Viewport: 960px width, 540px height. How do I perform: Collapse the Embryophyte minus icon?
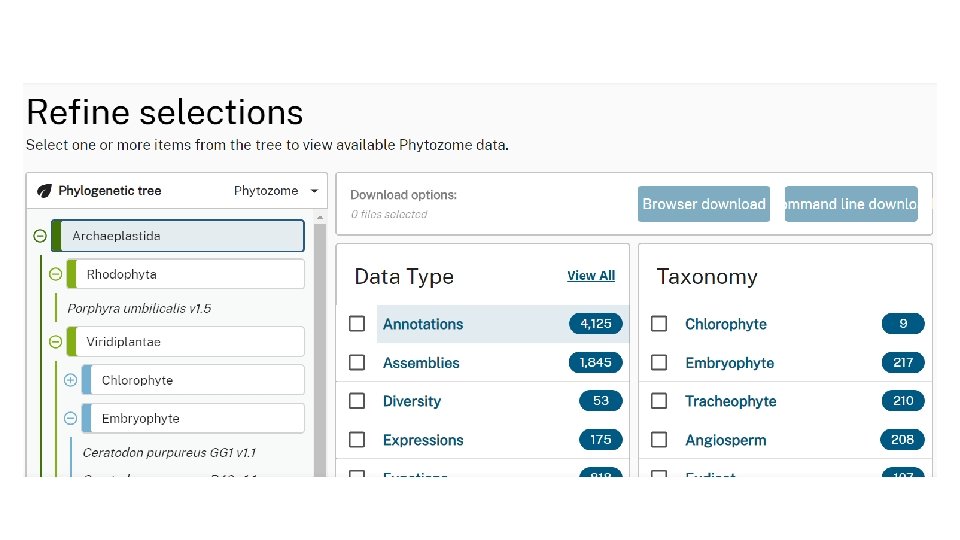70,419
